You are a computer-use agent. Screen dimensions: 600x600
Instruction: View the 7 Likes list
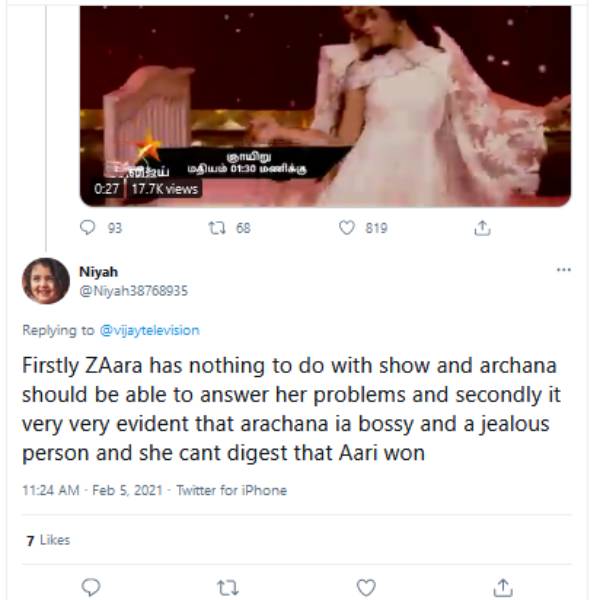pos(48,540)
